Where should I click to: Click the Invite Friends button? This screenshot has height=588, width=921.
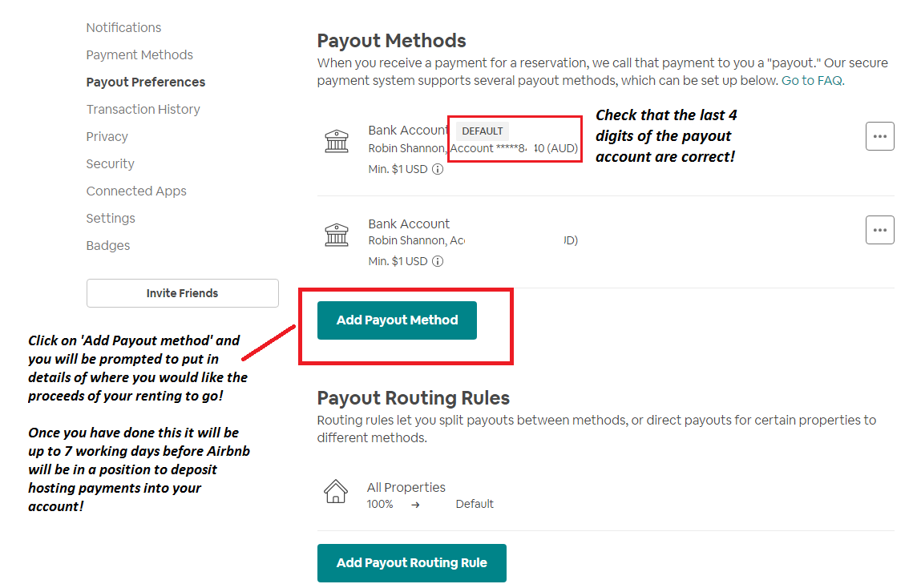pos(182,292)
